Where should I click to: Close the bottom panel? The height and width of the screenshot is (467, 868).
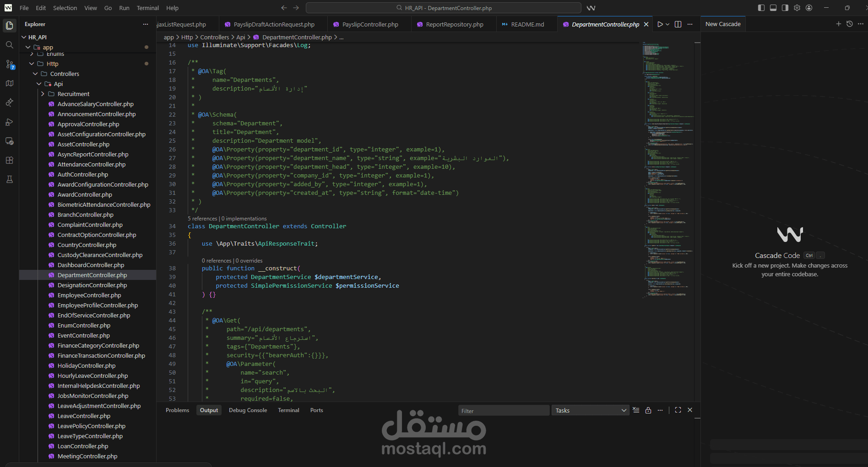click(690, 410)
